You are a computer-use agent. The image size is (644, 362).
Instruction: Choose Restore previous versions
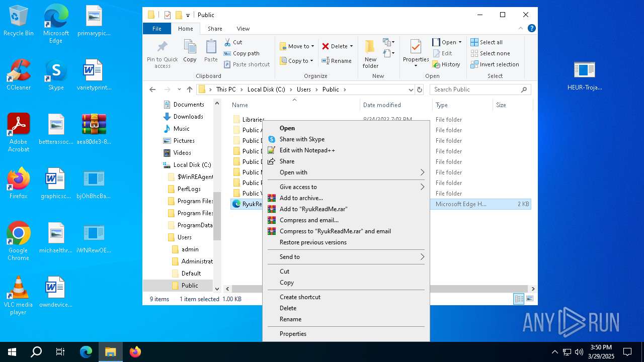[x=346, y=242]
